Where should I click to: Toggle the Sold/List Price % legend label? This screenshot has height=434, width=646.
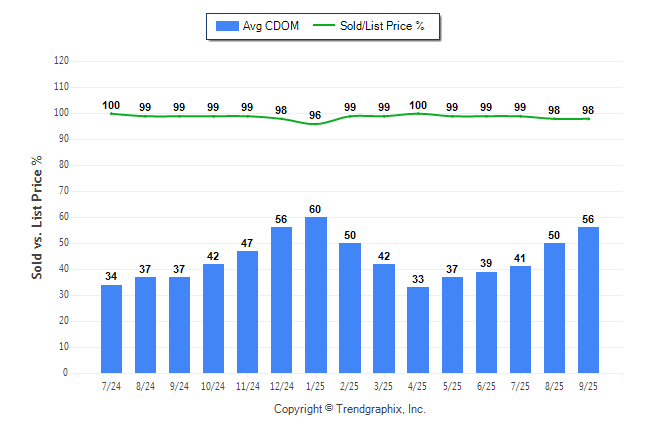point(383,26)
